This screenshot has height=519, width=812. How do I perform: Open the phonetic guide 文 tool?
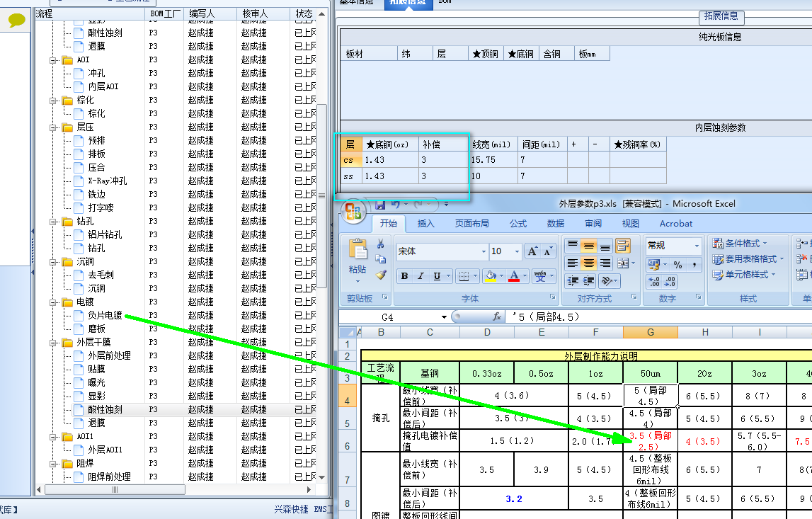point(540,276)
